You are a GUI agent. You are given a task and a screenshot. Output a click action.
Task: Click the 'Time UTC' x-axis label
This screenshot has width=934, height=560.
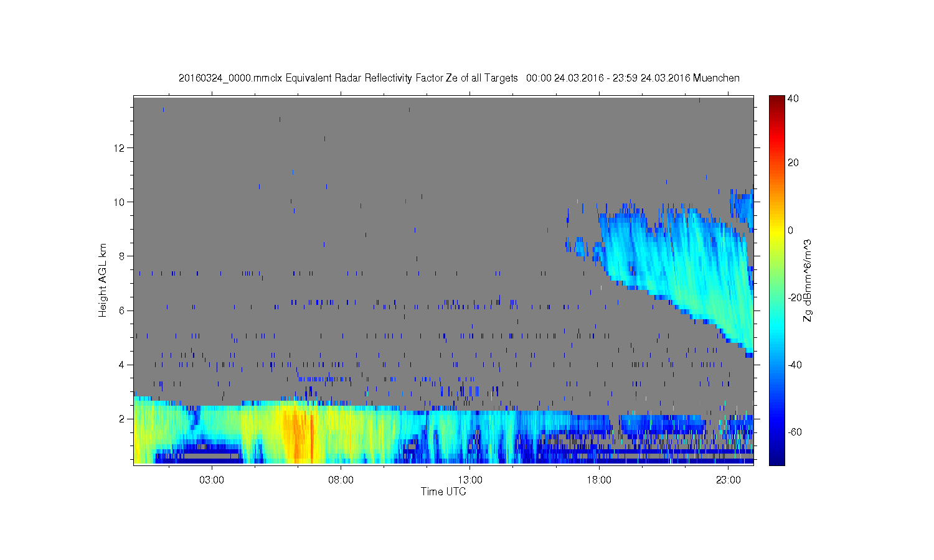(443, 492)
